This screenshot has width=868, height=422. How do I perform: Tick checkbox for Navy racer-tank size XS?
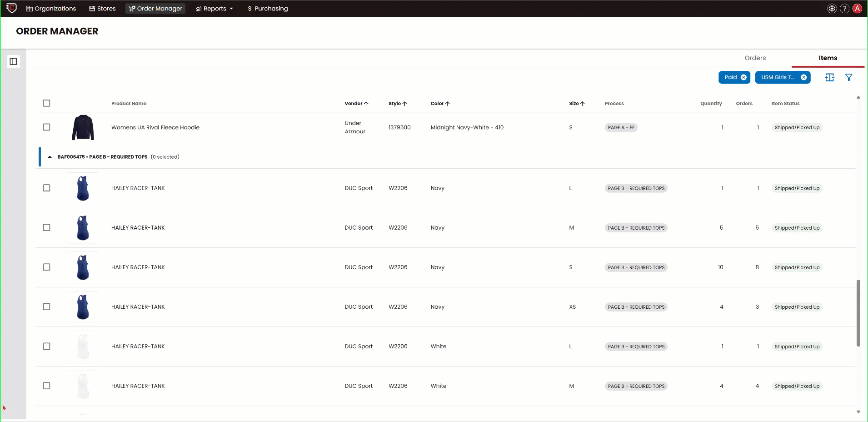pyautogui.click(x=46, y=307)
